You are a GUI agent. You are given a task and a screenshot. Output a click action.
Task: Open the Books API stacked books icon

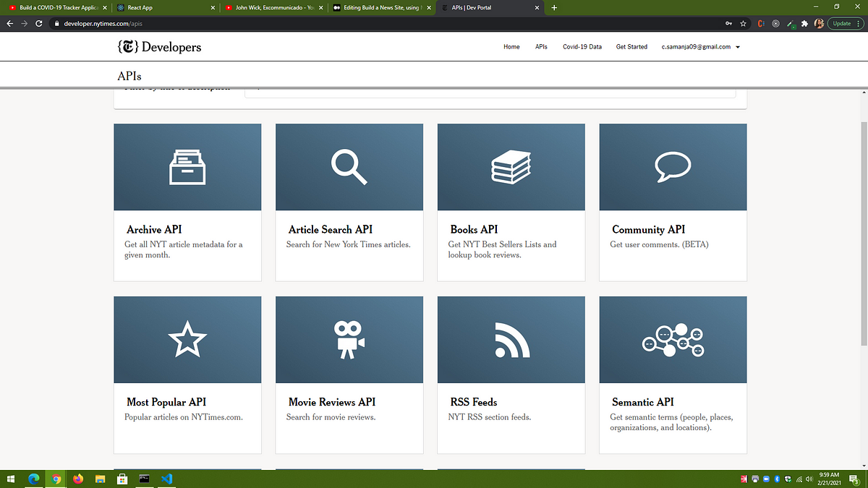click(x=511, y=167)
